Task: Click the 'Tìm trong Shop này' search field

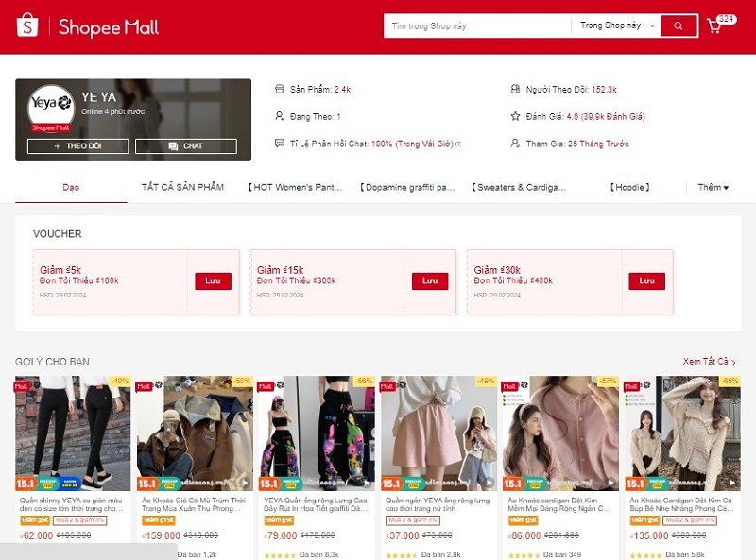Action: [x=477, y=26]
